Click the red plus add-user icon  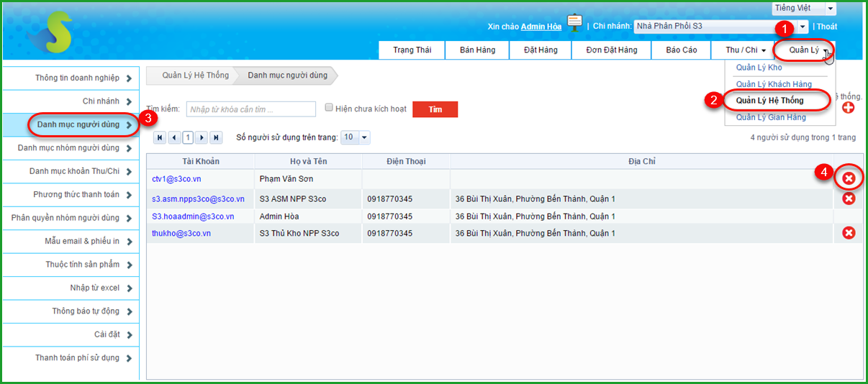(848, 108)
